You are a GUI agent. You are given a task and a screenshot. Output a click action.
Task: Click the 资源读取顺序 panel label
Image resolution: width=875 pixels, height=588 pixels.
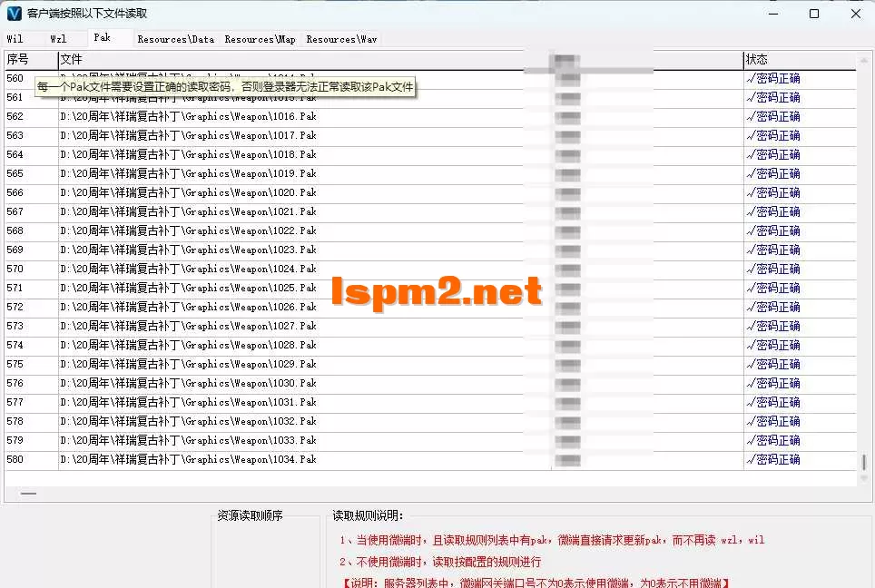point(250,515)
